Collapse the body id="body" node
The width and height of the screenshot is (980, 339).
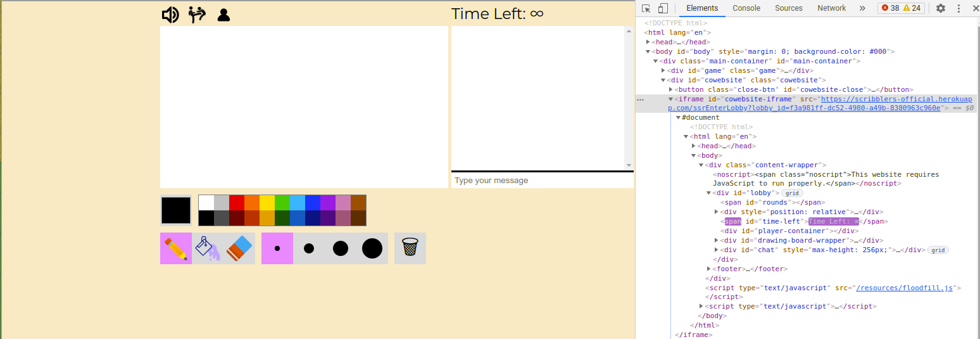point(648,51)
